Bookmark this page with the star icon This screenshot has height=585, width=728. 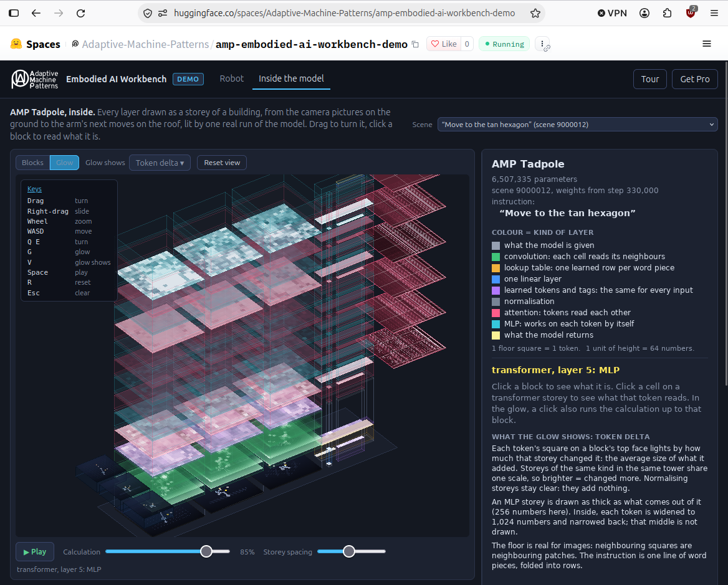[535, 13]
